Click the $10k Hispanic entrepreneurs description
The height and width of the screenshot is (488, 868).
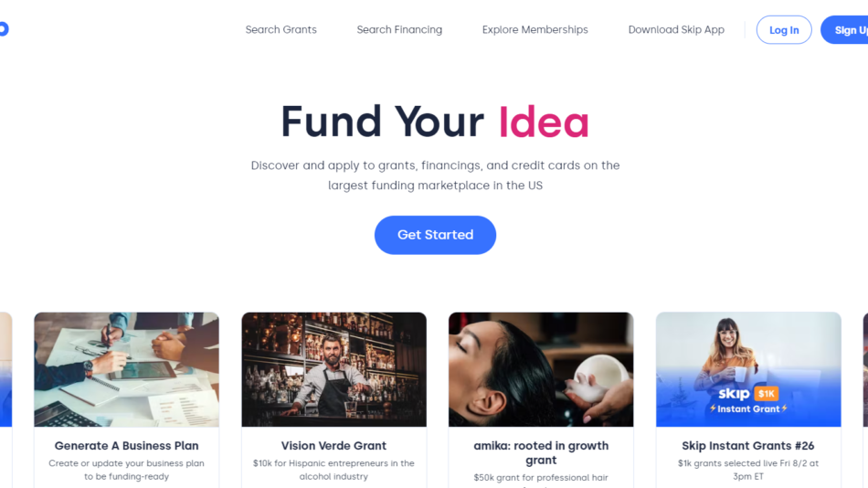pos(333,470)
